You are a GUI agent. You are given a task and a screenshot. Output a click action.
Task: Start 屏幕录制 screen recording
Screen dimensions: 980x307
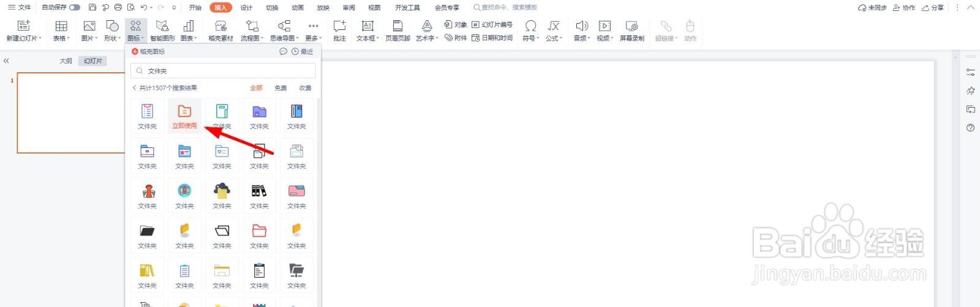click(x=632, y=30)
